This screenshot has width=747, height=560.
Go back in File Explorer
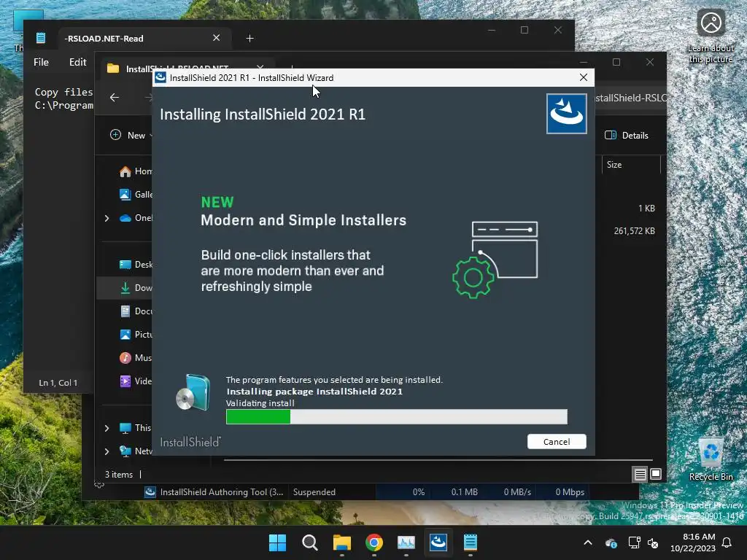point(115,97)
